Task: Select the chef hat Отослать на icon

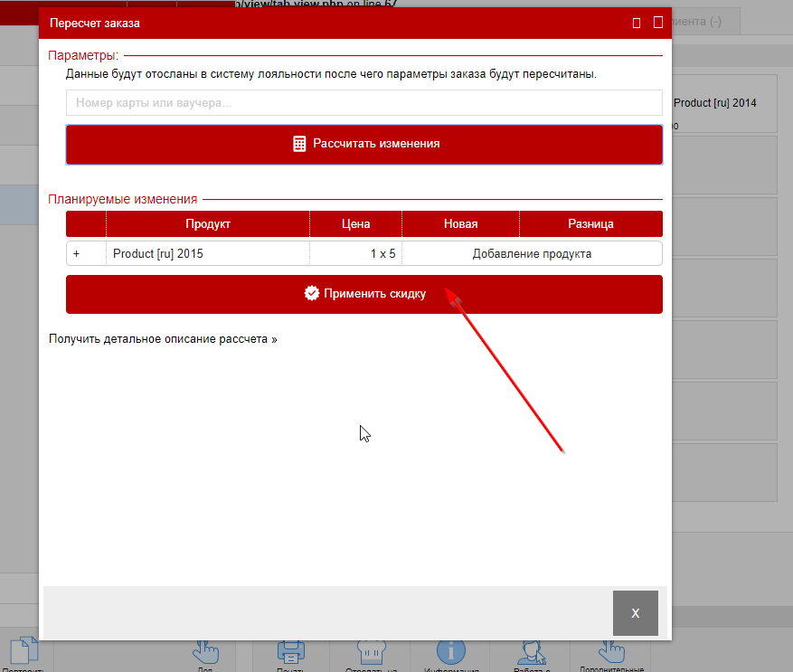Action: (370, 654)
